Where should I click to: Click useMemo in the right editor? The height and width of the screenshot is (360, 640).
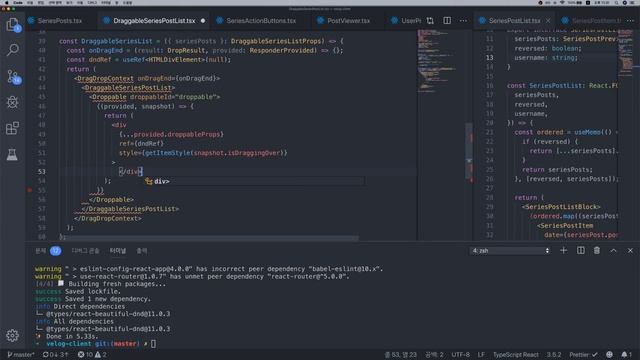click(x=587, y=132)
